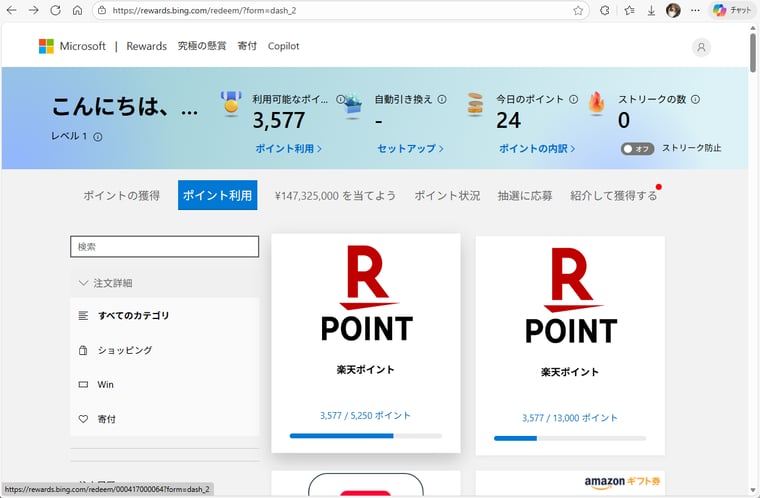This screenshot has width=760, height=498.
Task: Open the 紹介して獲得する tab
Action: pos(614,195)
